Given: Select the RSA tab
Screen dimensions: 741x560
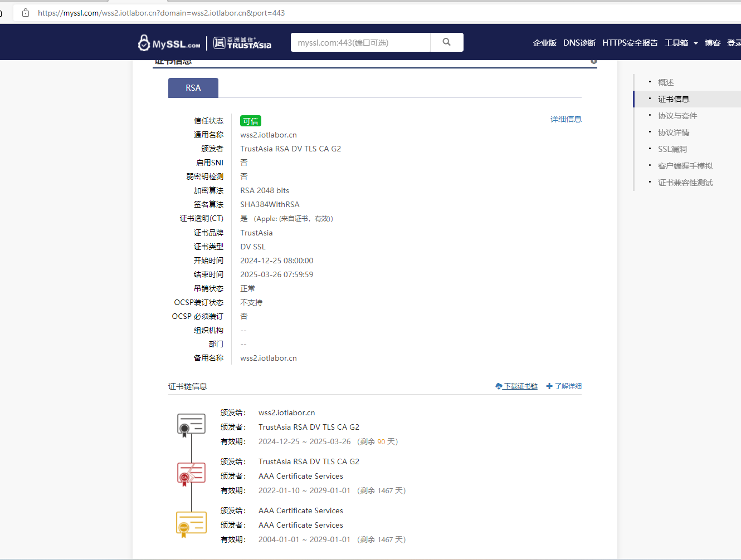Looking at the screenshot, I should point(193,88).
